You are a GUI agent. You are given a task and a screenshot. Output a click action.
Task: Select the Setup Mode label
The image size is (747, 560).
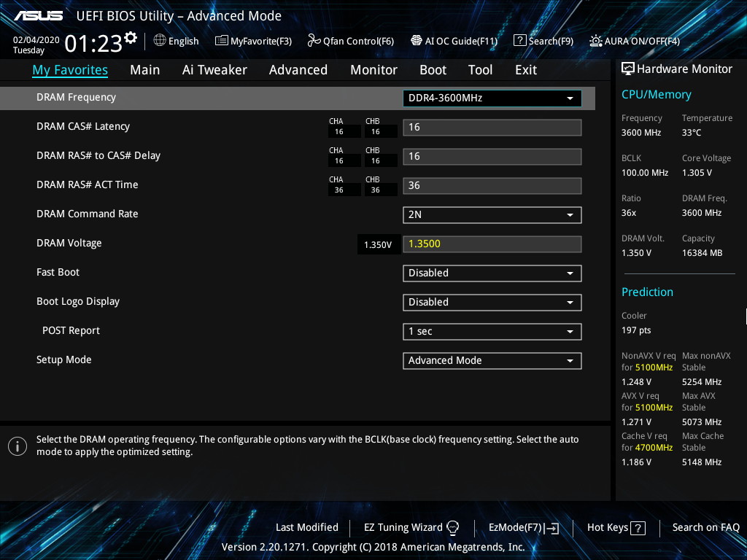click(64, 360)
